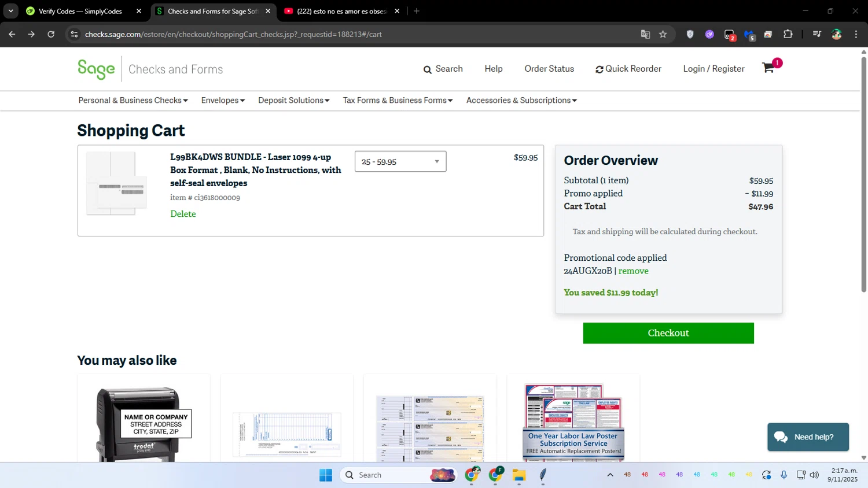868x488 pixels.
Task: Click the feather quill app in the taskbar
Action: [x=543, y=475]
